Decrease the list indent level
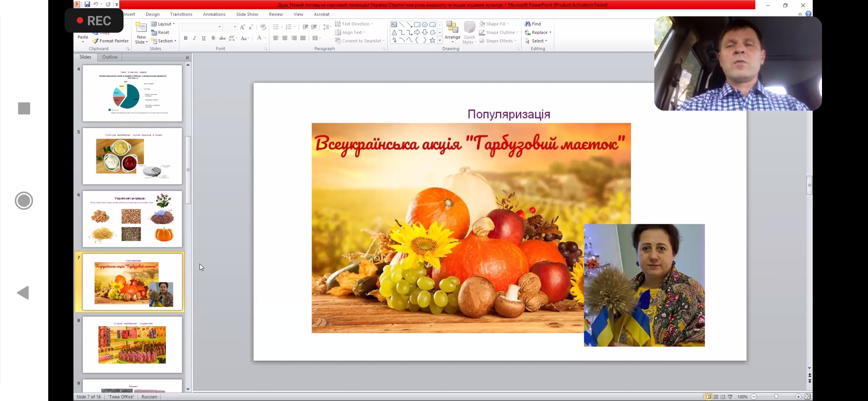 [x=305, y=27]
